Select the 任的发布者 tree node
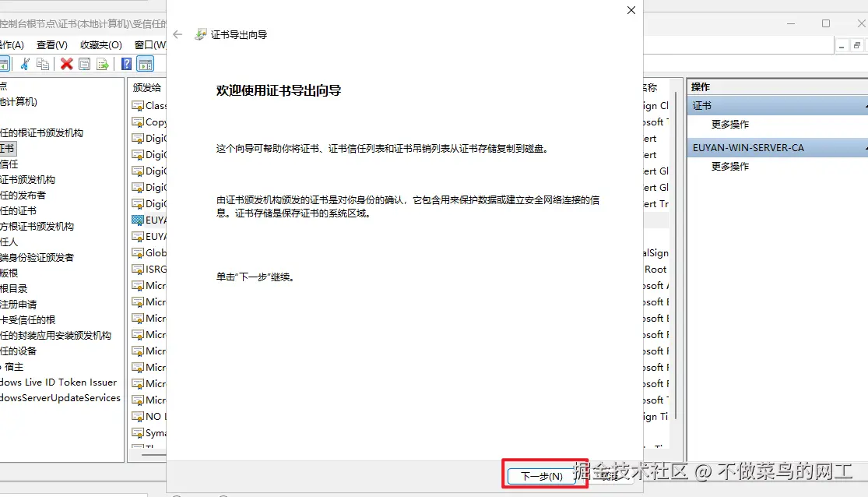This screenshot has height=497, width=868. click(23, 195)
